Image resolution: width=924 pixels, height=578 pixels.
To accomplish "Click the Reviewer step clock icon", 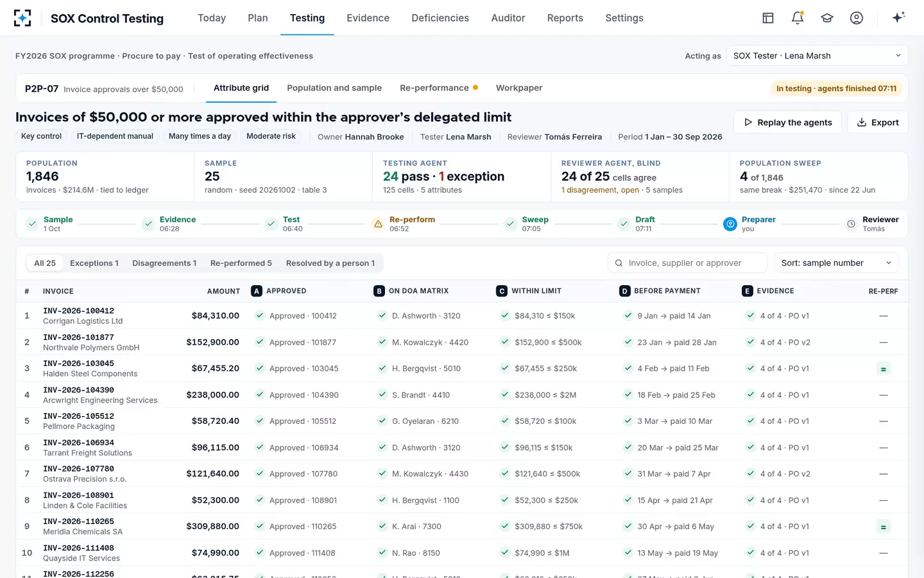I will (x=851, y=224).
